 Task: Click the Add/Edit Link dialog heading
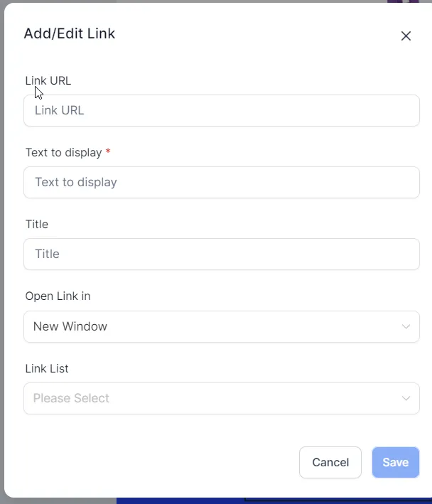70,33
